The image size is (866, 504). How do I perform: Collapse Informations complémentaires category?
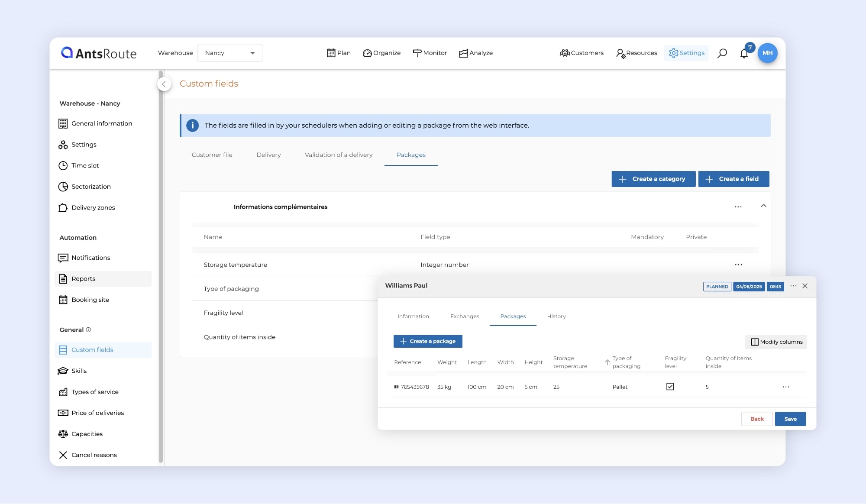click(763, 206)
